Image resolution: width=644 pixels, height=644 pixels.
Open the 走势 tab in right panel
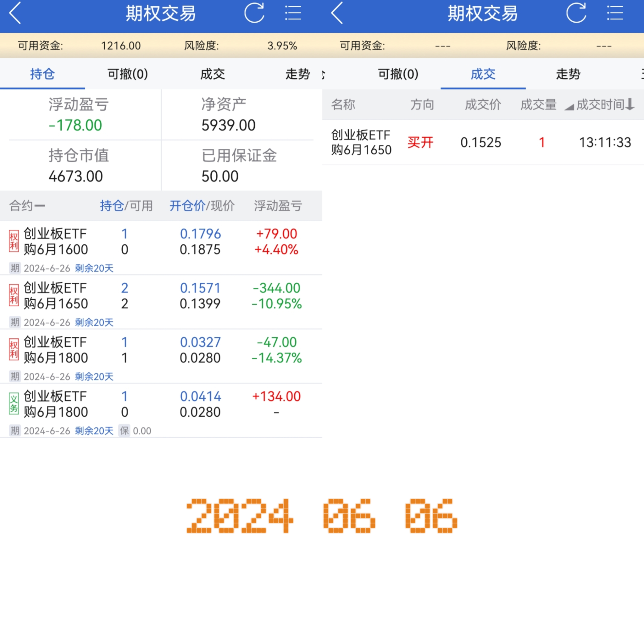[568, 74]
